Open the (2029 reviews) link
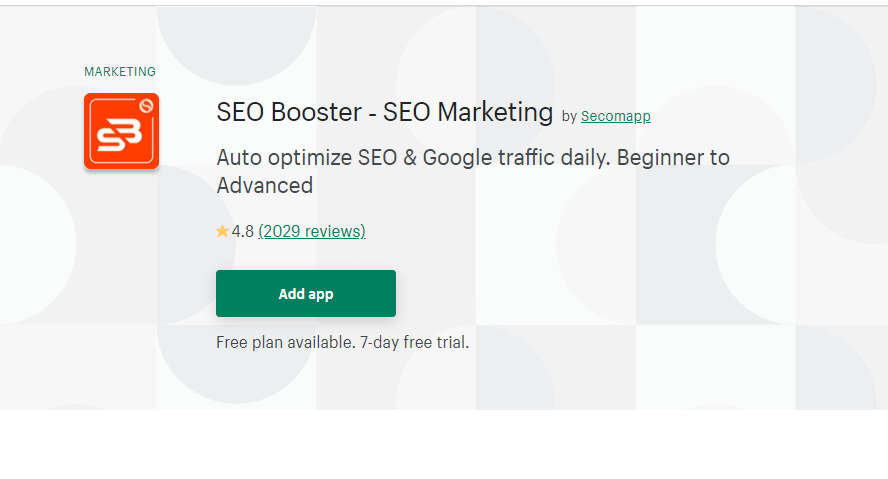The width and height of the screenshot is (888, 479). (312, 231)
